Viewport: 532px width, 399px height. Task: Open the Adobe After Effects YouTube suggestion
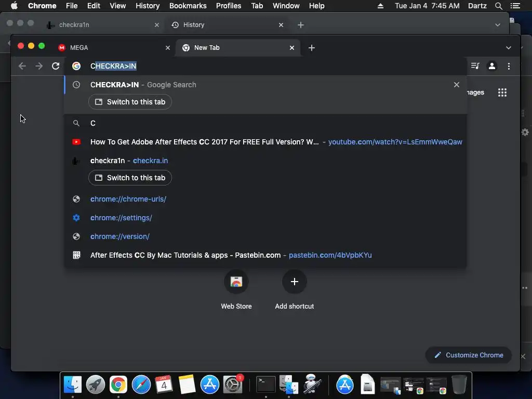click(265, 142)
